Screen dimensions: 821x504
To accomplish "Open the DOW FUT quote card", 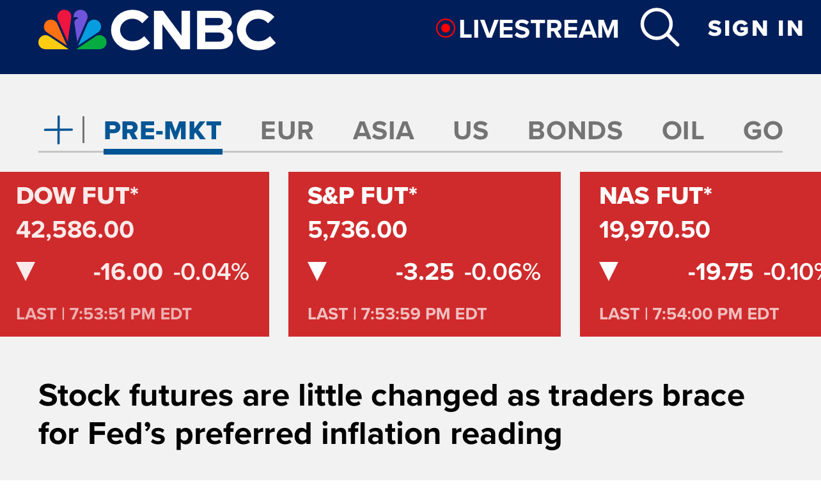I will tap(134, 254).
